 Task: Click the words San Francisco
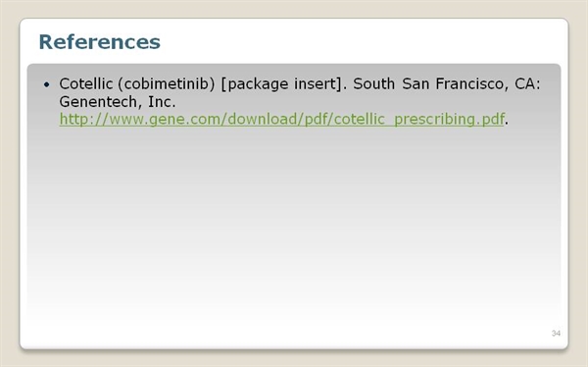tap(453, 83)
